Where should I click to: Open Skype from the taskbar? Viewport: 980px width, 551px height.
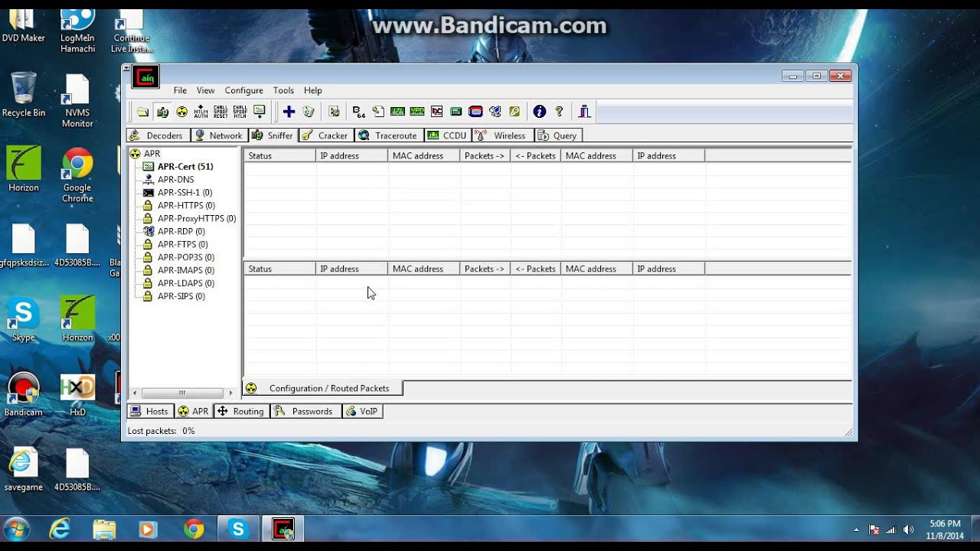pyautogui.click(x=238, y=529)
